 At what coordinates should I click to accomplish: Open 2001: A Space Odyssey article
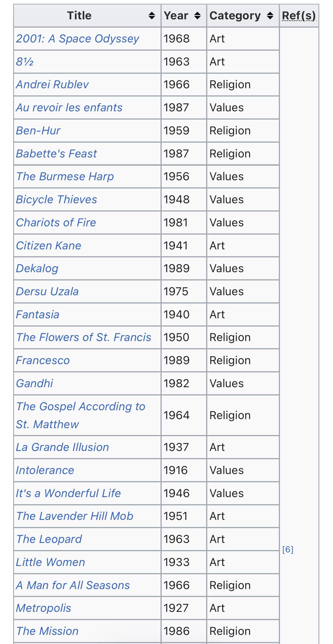[x=78, y=38]
